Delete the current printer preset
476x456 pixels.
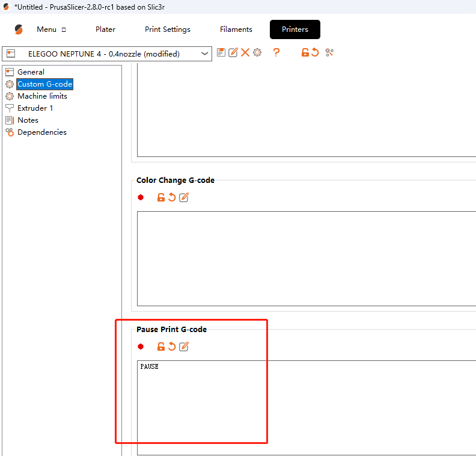[x=245, y=53]
